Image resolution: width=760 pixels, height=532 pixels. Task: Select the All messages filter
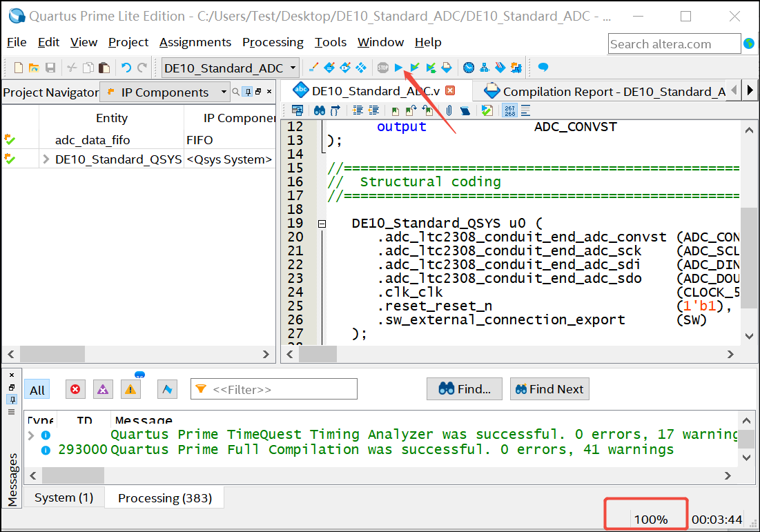coord(37,390)
